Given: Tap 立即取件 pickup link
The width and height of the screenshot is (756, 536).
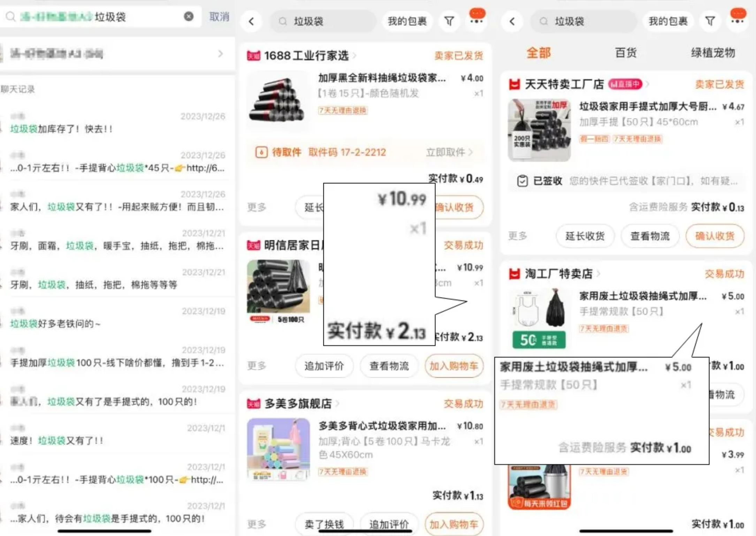Looking at the screenshot, I should coord(449,152).
